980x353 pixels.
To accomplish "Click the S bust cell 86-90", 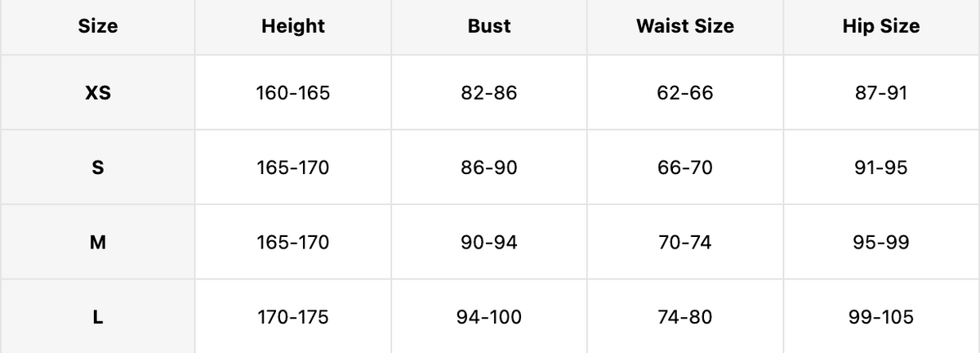I will click(489, 168).
